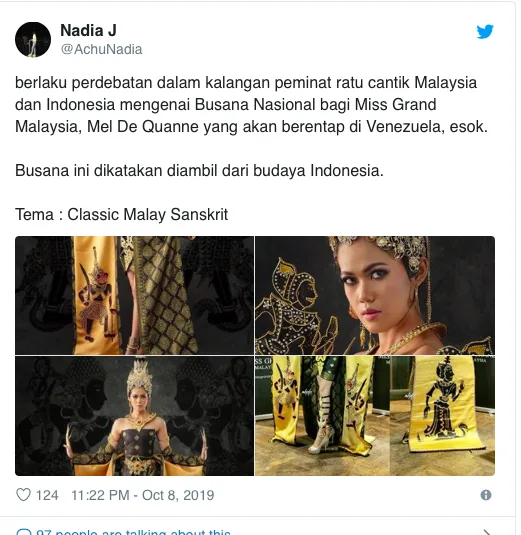Click 'Tema : Classic Malay Sanskrit' line
Screen dimensions: 521x535
[121, 215]
